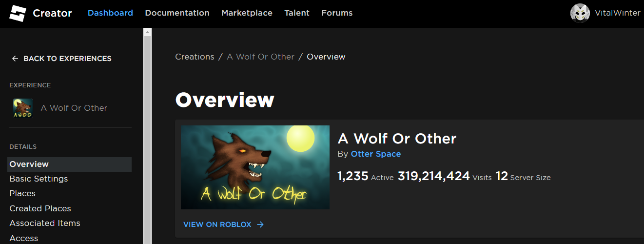Select Overview in the sidebar
The width and height of the screenshot is (644, 244).
(69, 164)
